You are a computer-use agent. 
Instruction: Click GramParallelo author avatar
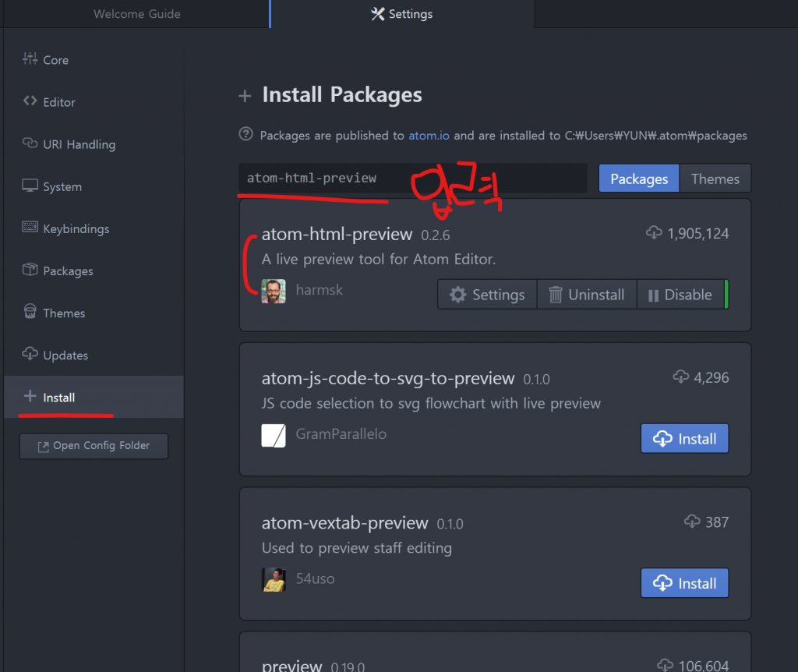pyautogui.click(x=274, y=436)
